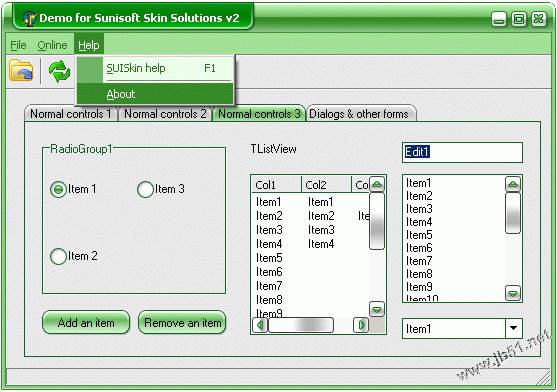The image size is (557, 392).
Task: Switch to Normal controls 2 tab
Action: point(165,114)
